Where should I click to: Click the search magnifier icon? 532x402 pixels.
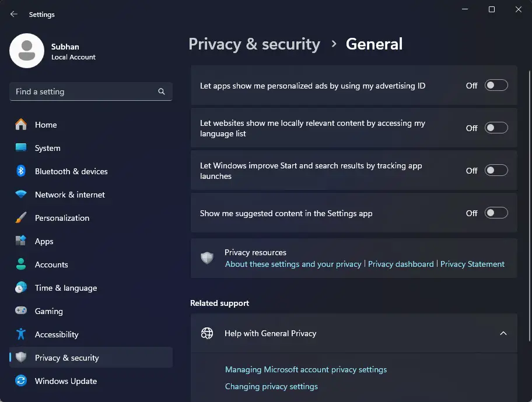pos(162,91)
